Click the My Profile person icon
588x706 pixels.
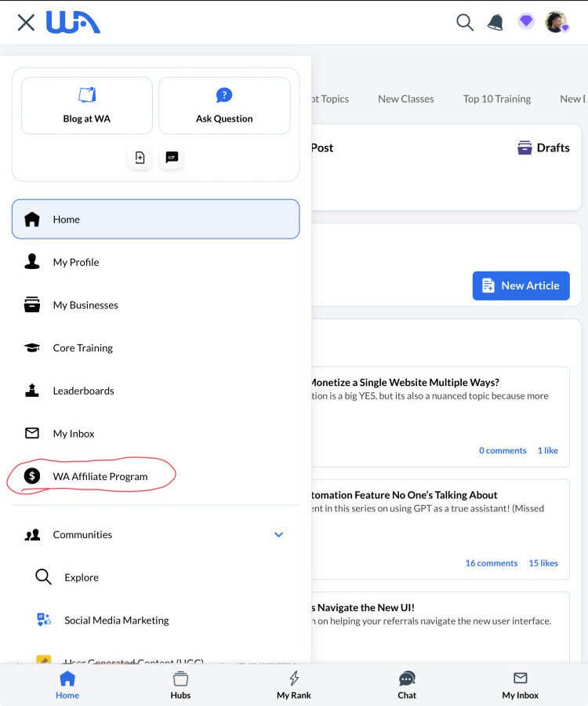pos(32,261)
